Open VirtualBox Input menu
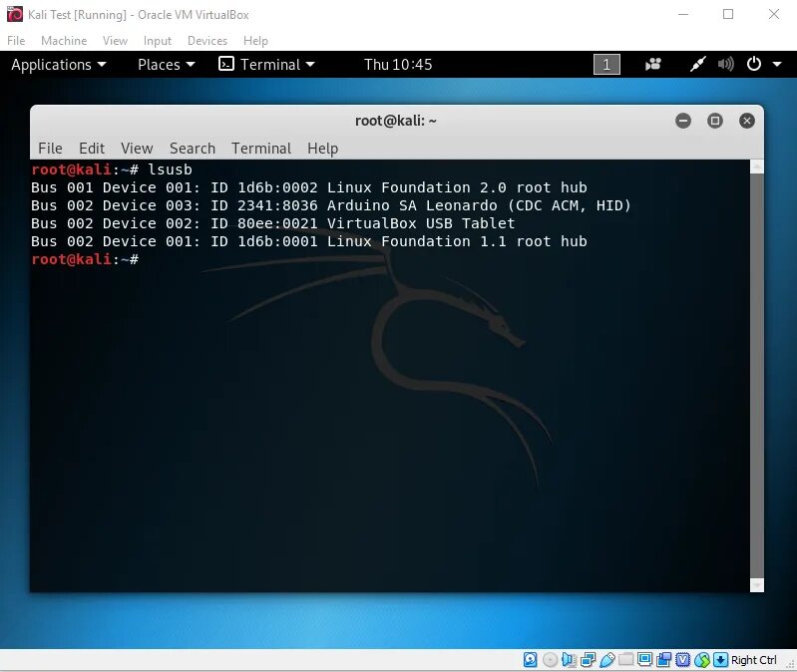The image size is (797, 672). (x=157, y=41)
